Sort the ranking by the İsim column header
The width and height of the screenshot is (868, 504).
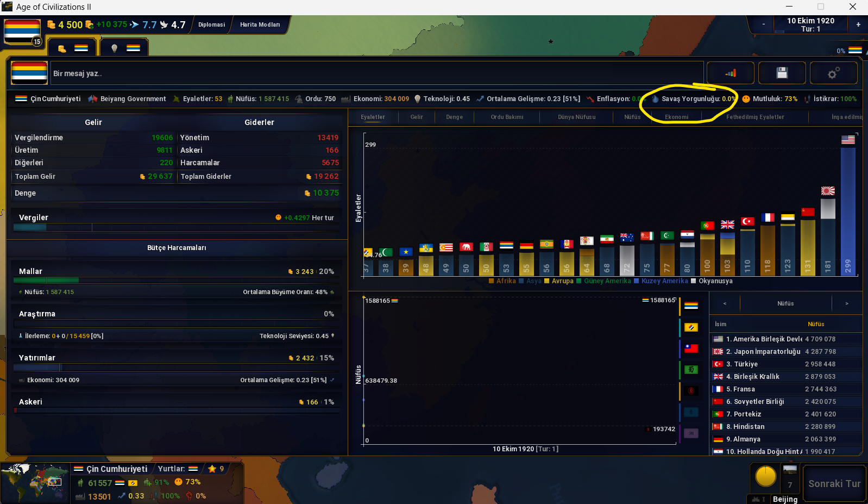coord(721,324)
